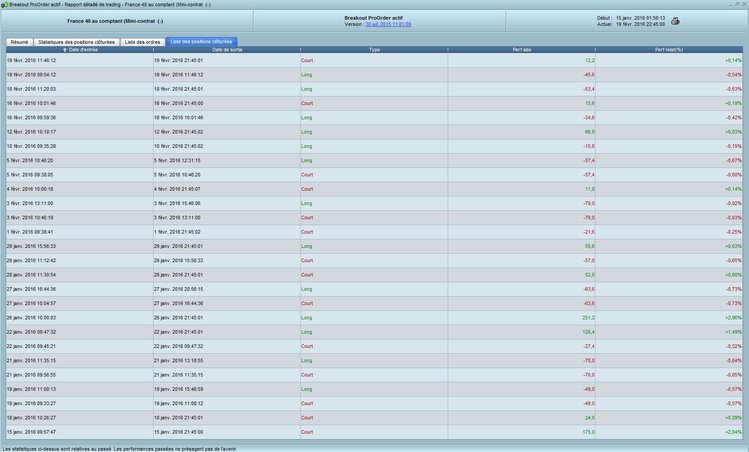Viewport: 749px width, 452px height.
Task: Sort by Date de sortie column header
Action: click(x=226, y=49)
